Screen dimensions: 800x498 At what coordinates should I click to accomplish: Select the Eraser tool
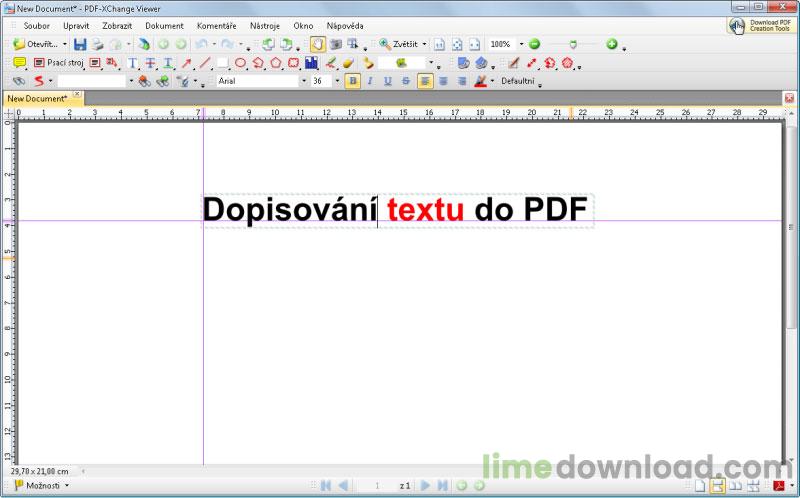pos(348,63)
